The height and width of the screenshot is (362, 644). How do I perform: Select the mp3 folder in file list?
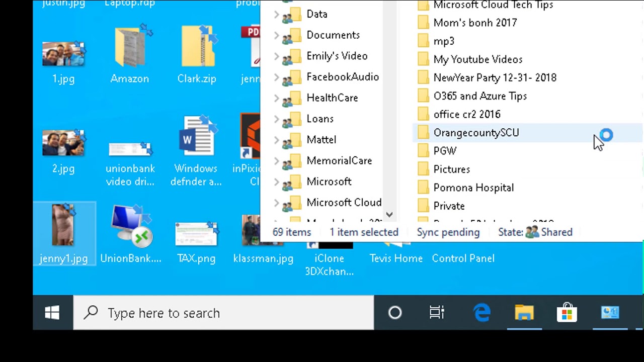[444, 41]
